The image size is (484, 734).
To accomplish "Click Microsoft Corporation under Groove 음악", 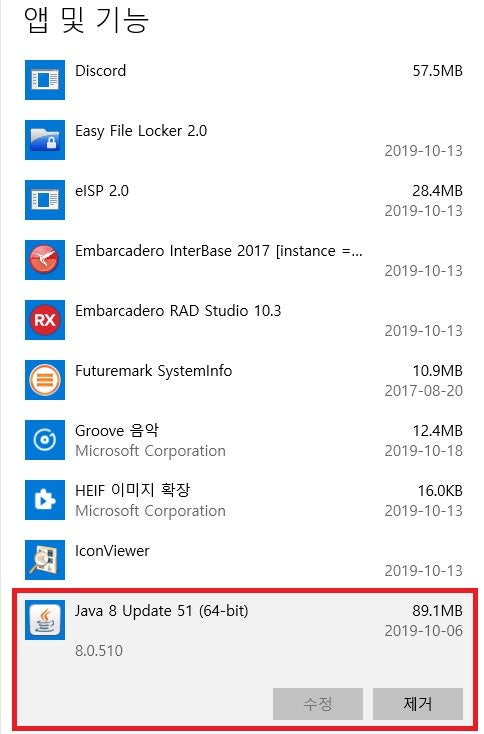I will pyautogui.click(x=150, y=451).
